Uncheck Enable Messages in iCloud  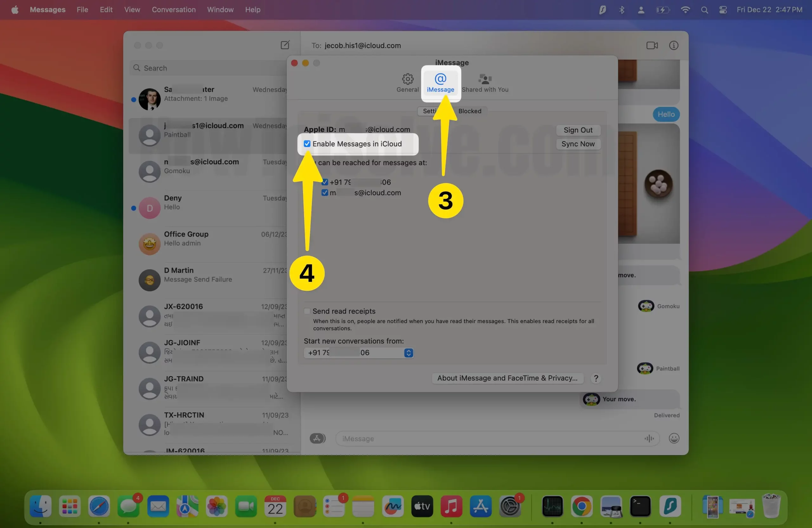click(x=307, y=144)
